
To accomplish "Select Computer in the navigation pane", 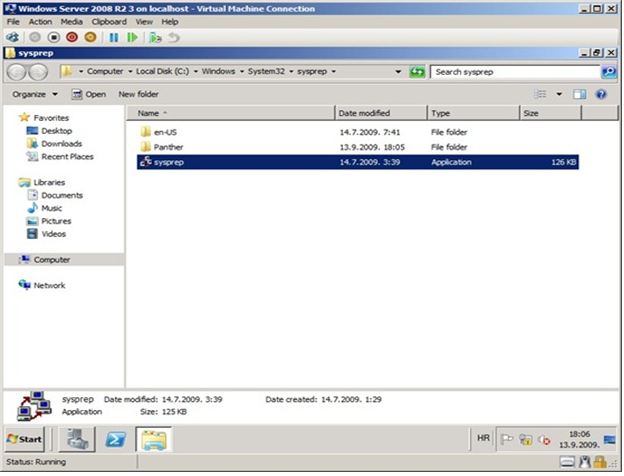I will click(x=52, y=259).
